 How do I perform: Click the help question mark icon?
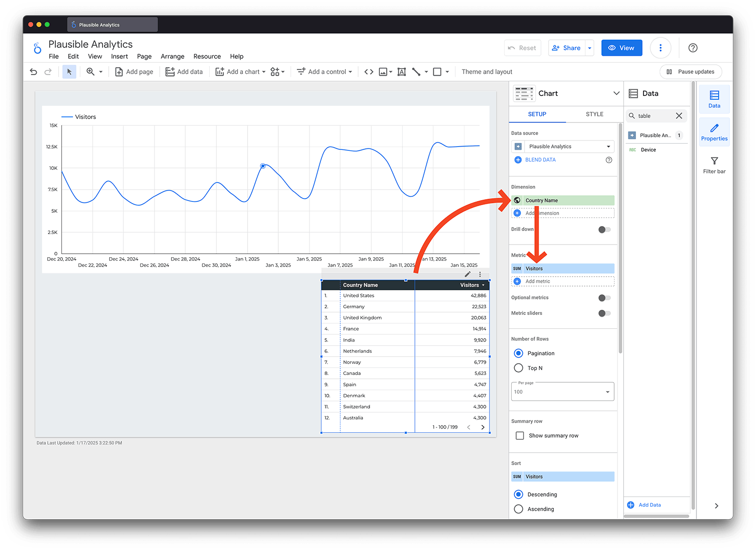pyautogui.click(x=693, y=48)
